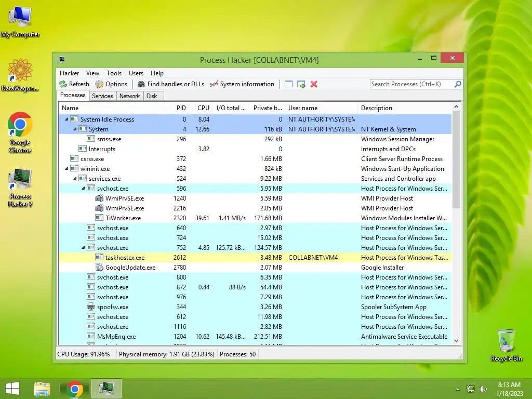Click the CPU Usage status bar text
532x399 pixels.
(x=84, y=354)
